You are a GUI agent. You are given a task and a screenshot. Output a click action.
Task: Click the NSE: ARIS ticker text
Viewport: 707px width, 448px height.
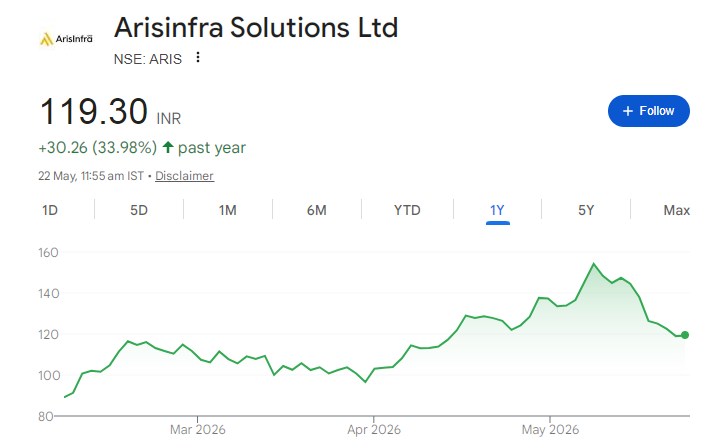pyautogui.click(x=147, y=59)
